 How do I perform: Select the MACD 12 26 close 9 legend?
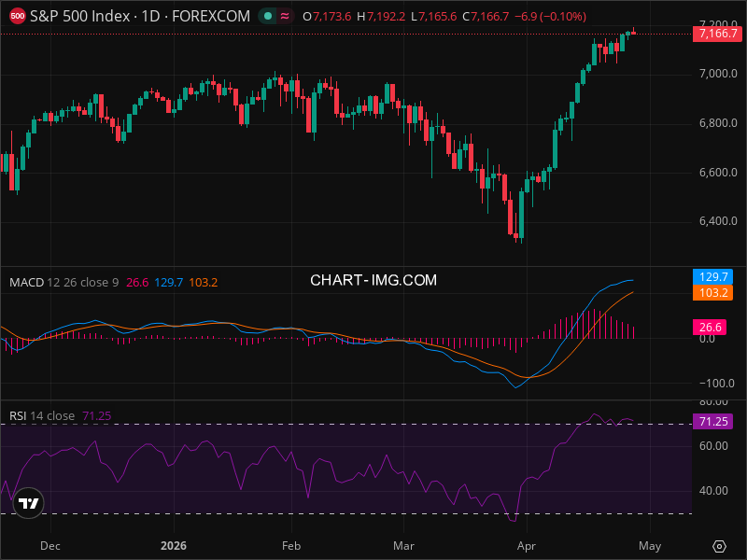click(x=63, y=283)
